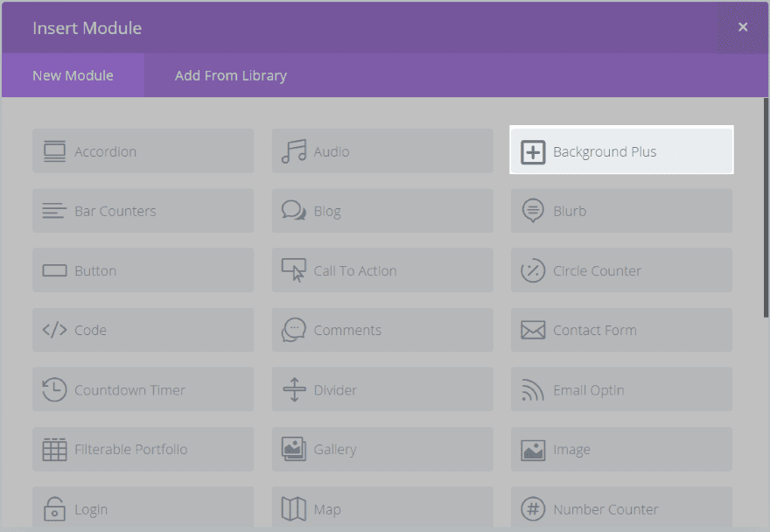Click the Contact Form envelope icon
The height and width of the screenshot is (532, 770).
(x=533, y=331)
